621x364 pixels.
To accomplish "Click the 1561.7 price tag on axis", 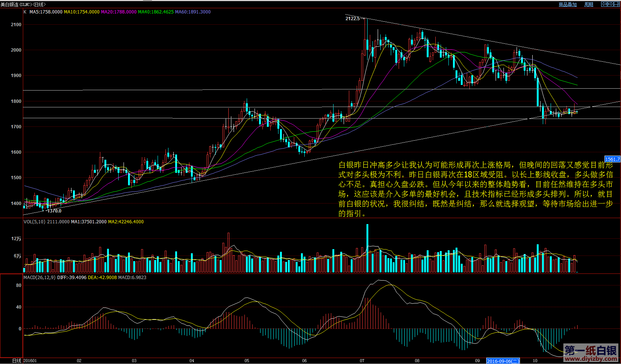I will (612, 159).
